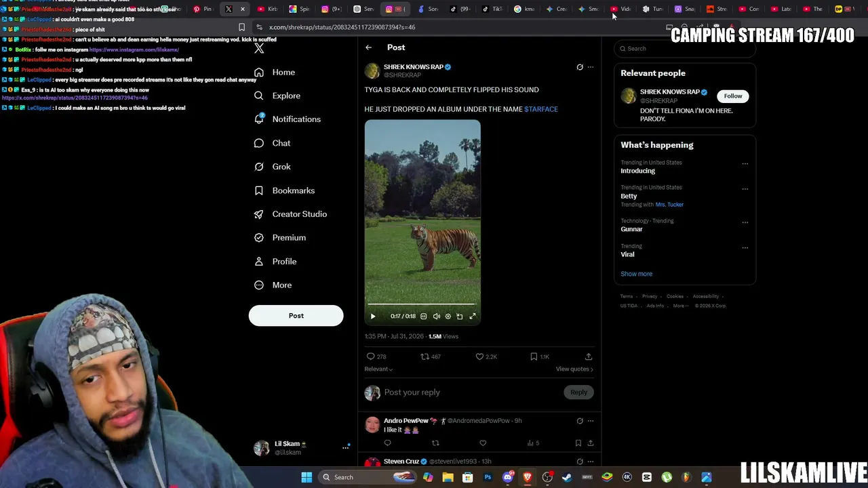Mute the video audio
This screenshot has height=488, width=868.
(x=436, y=317)
